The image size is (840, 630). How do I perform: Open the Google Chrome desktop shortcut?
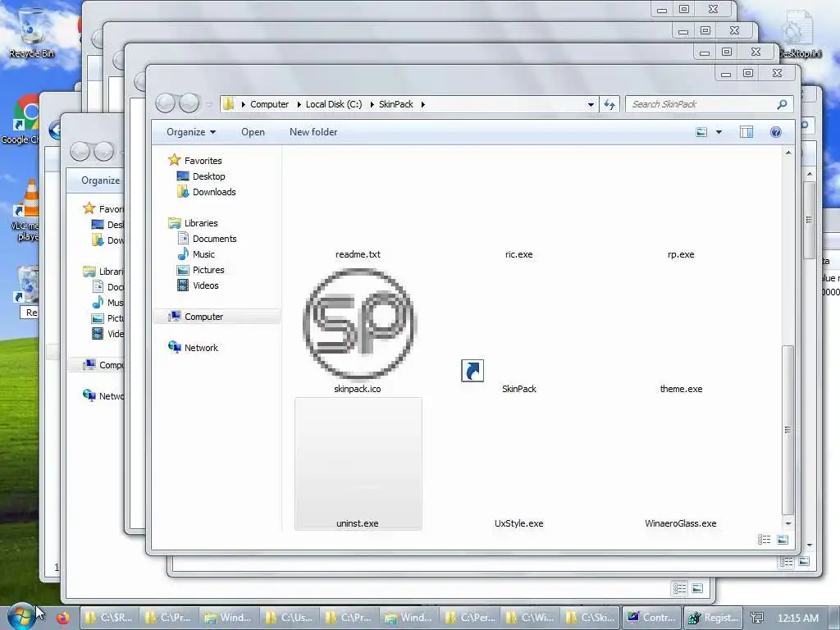click(x=21, y=120)
